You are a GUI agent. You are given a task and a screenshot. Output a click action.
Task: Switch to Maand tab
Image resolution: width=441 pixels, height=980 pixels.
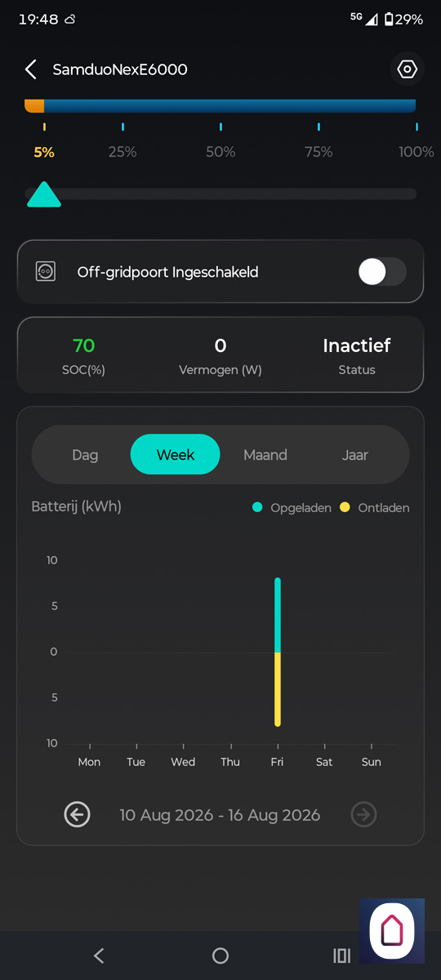pyautogui.click(x=265, y=455)
